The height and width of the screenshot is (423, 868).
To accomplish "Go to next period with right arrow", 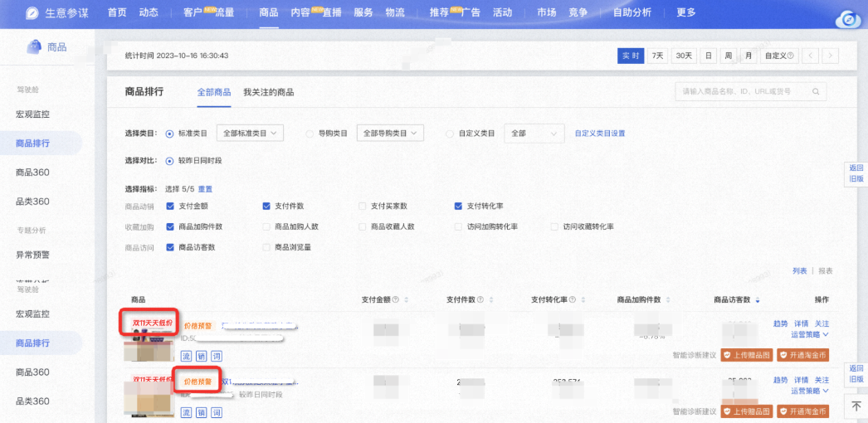I will (x=830, y=56).
